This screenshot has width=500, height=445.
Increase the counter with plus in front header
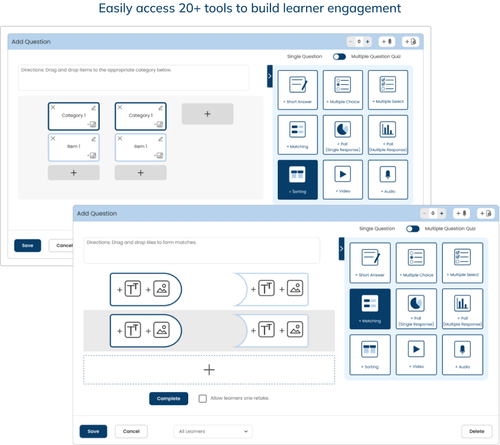(442, 213)
